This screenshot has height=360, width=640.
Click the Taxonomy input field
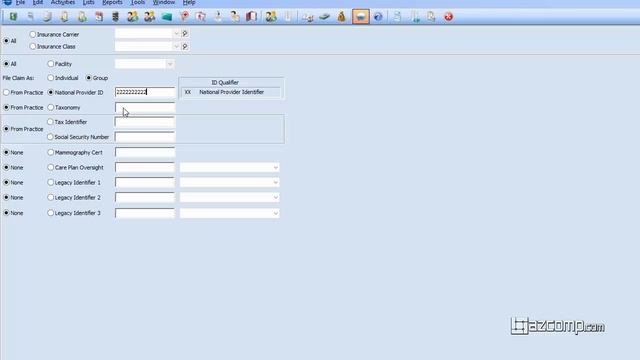145,108
